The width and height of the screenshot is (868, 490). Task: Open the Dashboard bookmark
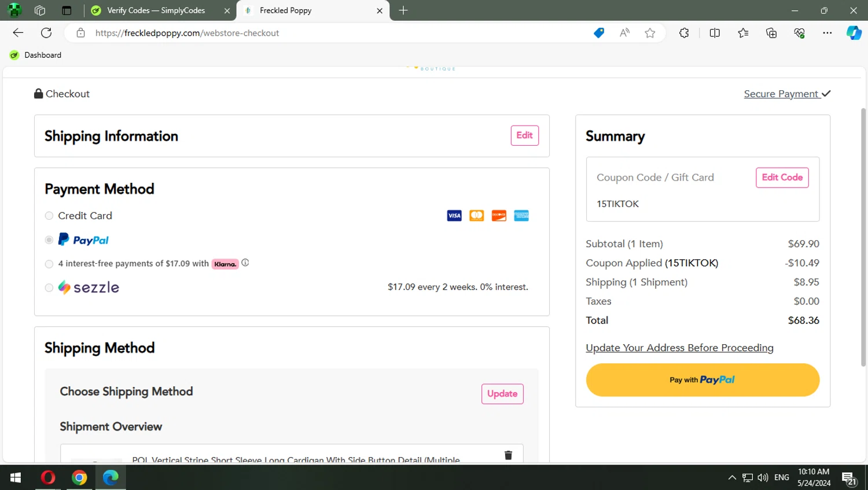(x=35, y=55)
